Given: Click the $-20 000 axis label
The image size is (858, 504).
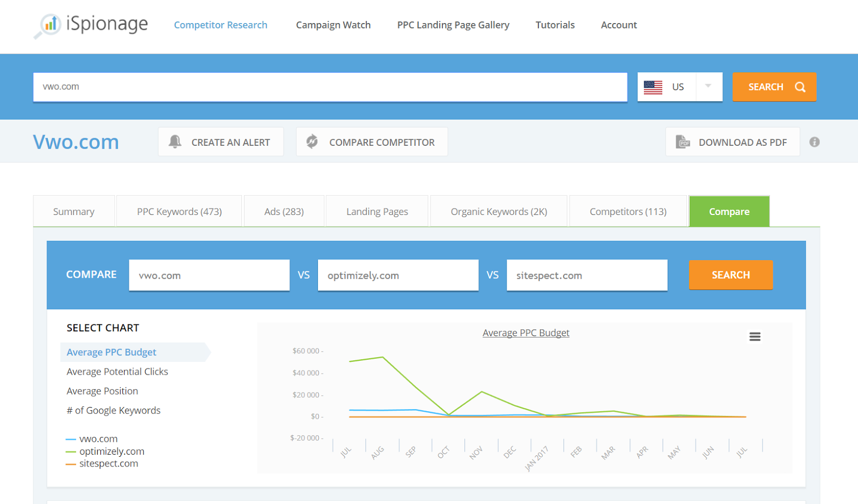Looking at the screenshot, I should click(x=305, y=438).
